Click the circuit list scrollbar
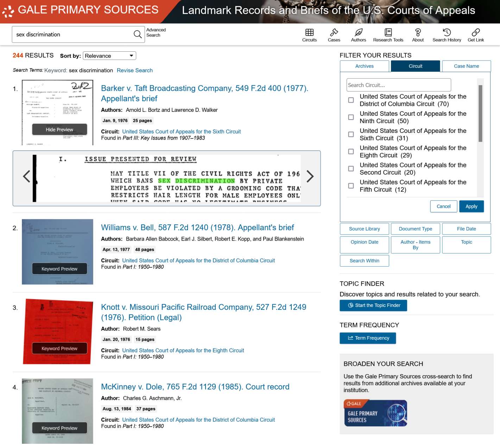Image resolution: width=500 pixels, height=448 pixels. click(x=480, y=113)
